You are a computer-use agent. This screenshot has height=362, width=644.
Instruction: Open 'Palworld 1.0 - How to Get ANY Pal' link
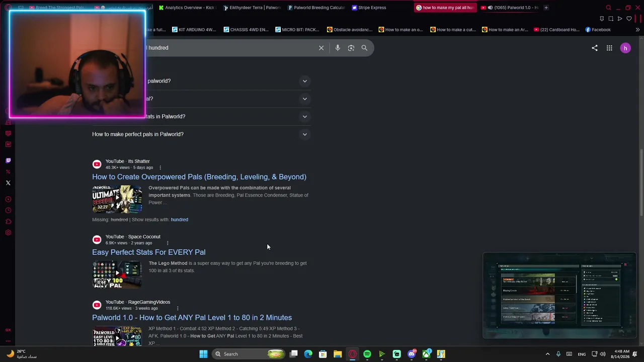click(x=192, y=318)
